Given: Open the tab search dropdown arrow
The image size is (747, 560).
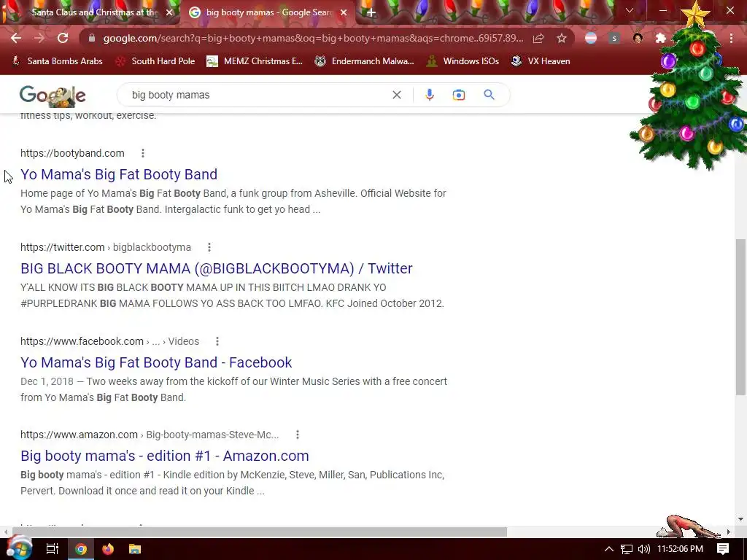Looking at the screenshot, I should tap(630, 10).
